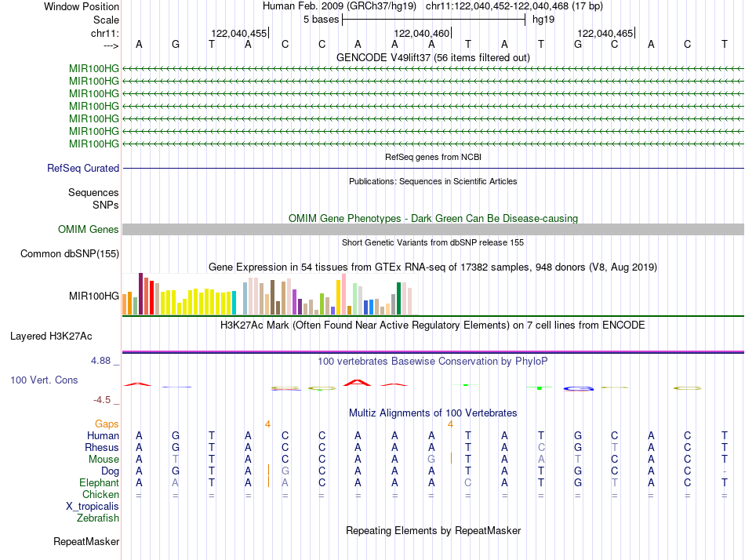Click the tall red A conservation glyph
The width and height of the screenshot is (745, 560).
click(x=358, y=382)
